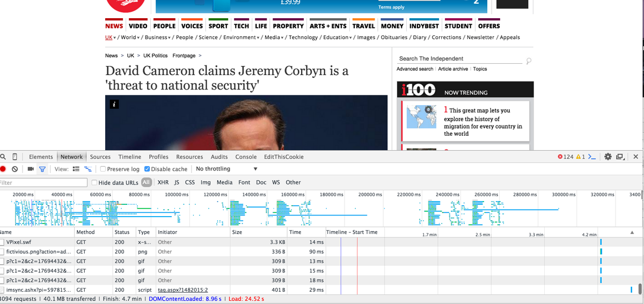This screenshot has width=644, height=304.
Task: Click the red error count icon
Action: pos(560,157)
